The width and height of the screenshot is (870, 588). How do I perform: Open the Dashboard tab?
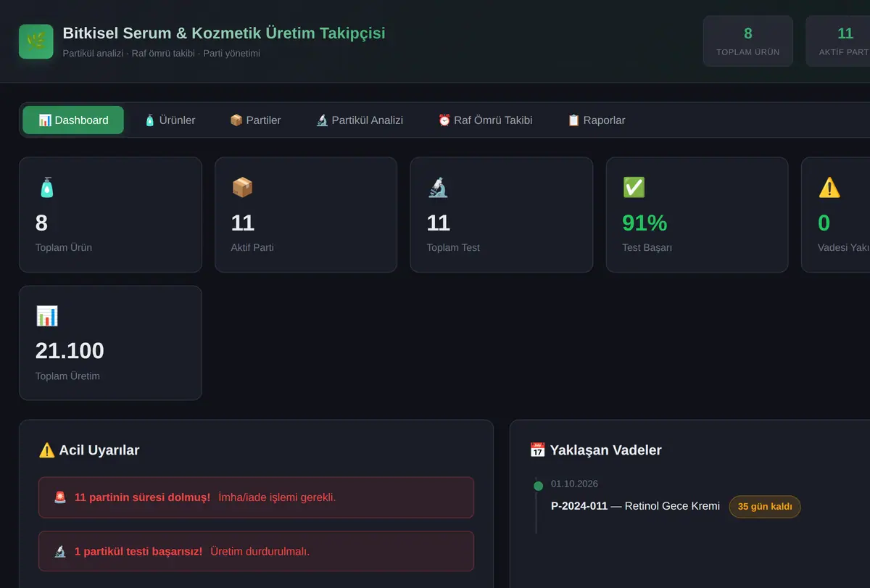point(73,120)
